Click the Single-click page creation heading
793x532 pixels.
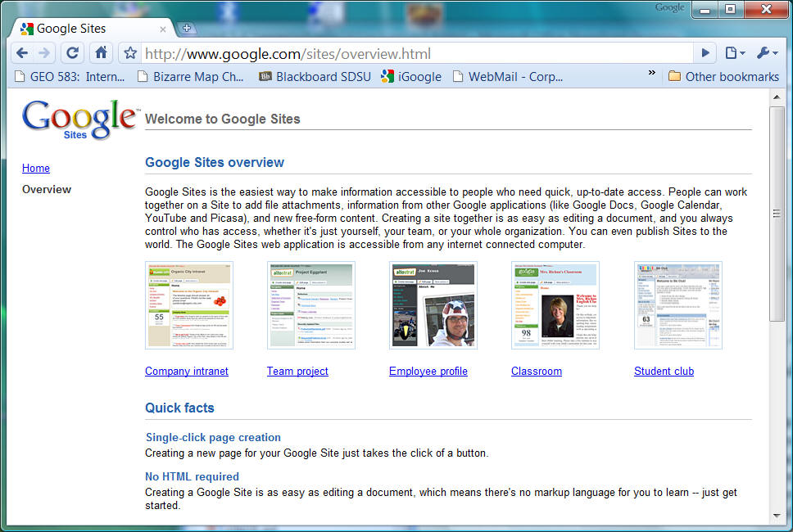pyautogui.click(x=214, y=438)
